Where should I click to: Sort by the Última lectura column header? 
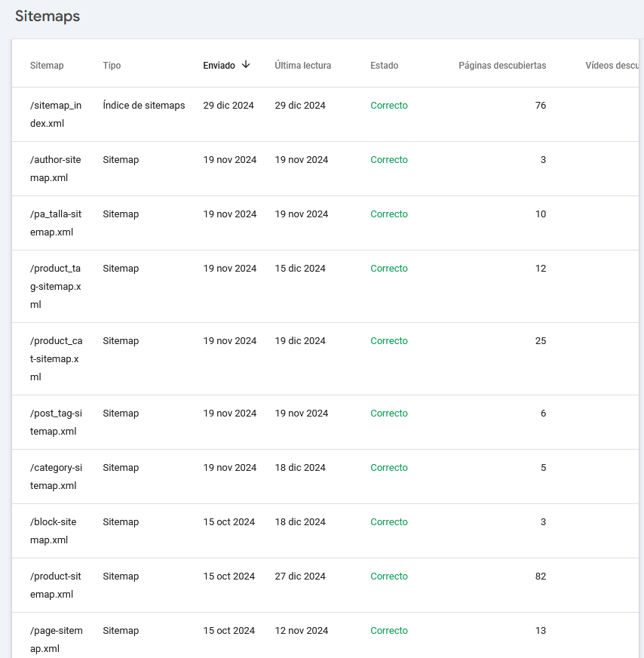pos(302,66)
